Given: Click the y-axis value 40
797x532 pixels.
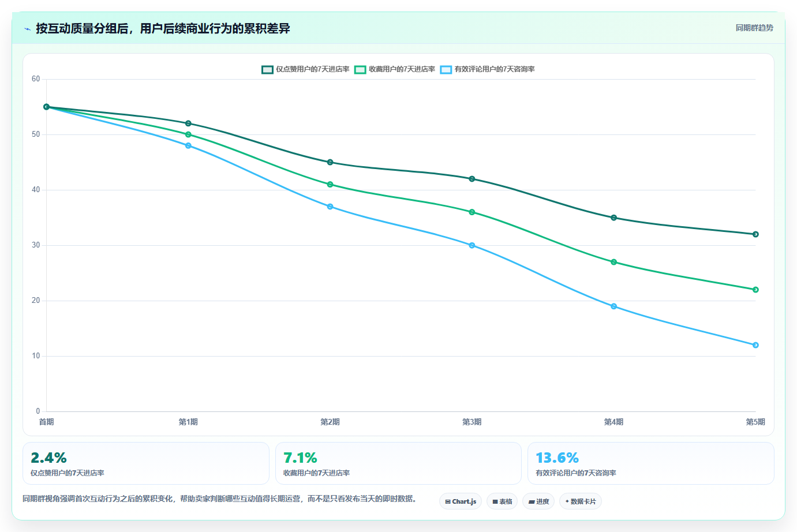Looking at the screenshot, I should coord(36,190).
